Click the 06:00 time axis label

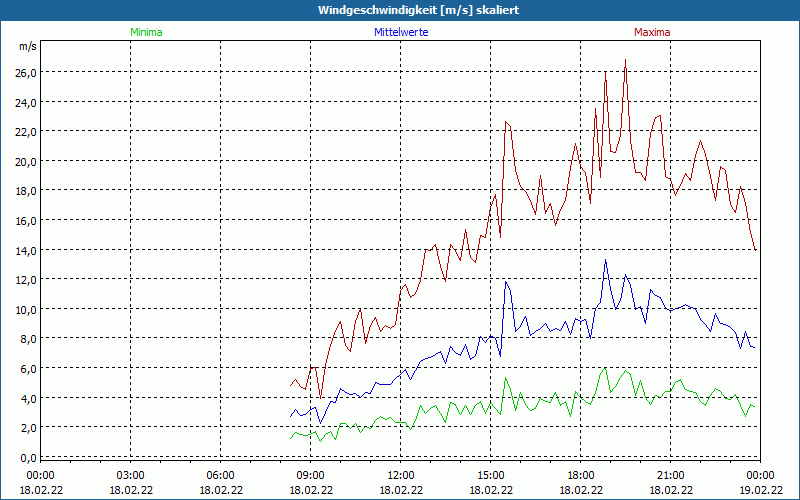[x=220, y=476]
